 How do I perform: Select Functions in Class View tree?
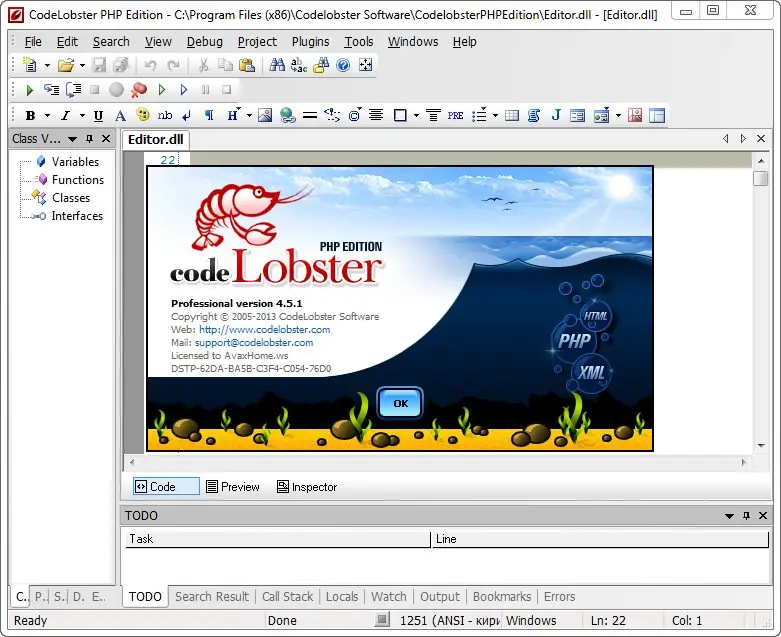click(x=78, y=179)
